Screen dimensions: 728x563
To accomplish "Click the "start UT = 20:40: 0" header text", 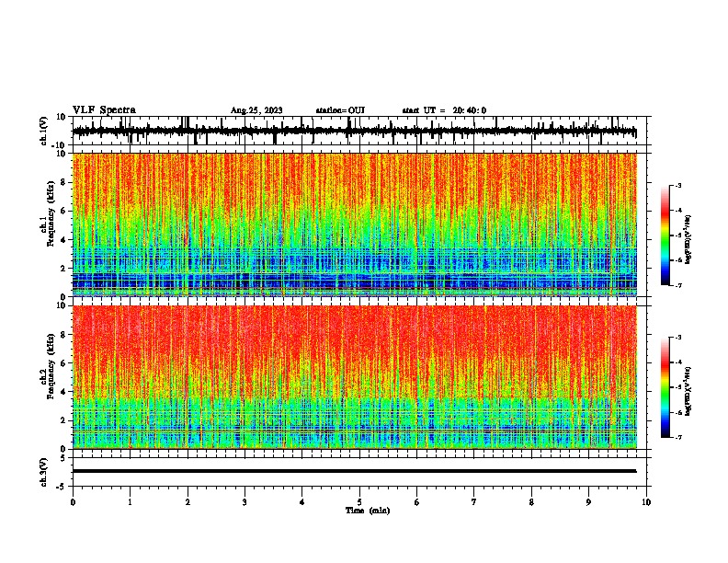I will pos(444,110).
